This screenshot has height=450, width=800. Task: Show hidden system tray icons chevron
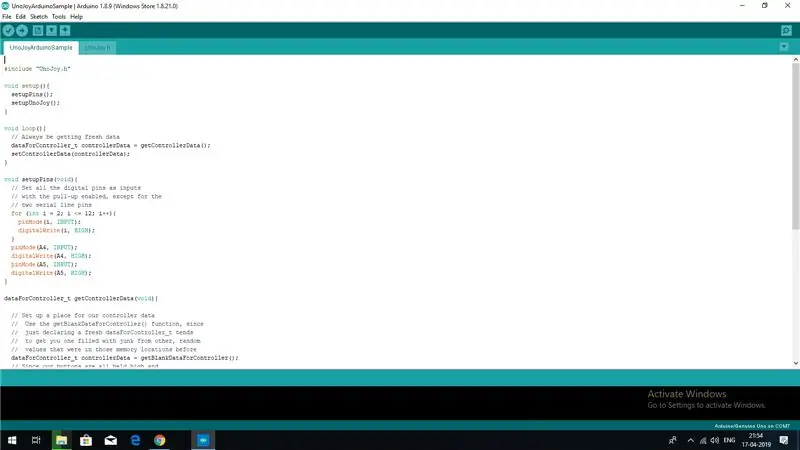(690, 440)
